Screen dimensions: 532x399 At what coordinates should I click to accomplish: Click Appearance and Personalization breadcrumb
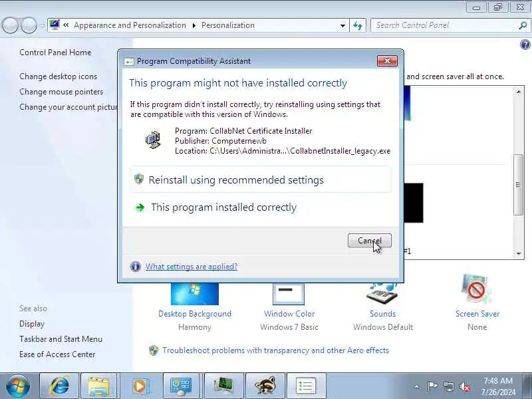pyautogui.click(x=130, y=25)
